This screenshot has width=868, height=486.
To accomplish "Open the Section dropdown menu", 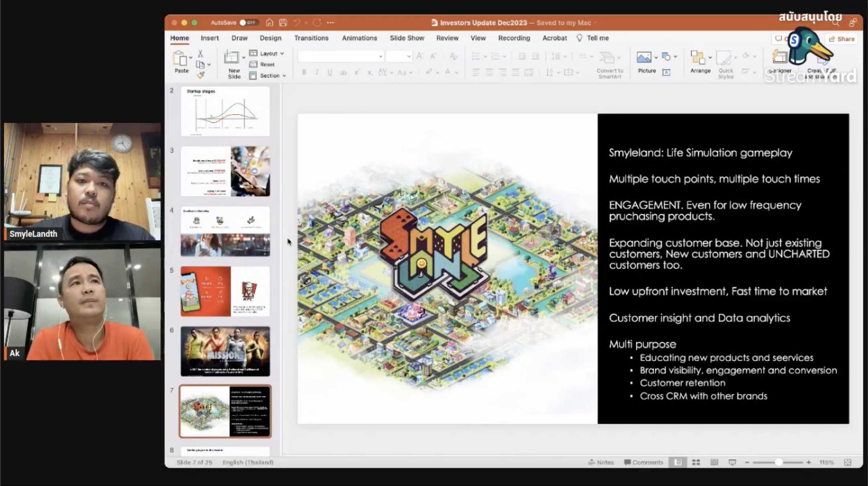I will coord(268,76).
